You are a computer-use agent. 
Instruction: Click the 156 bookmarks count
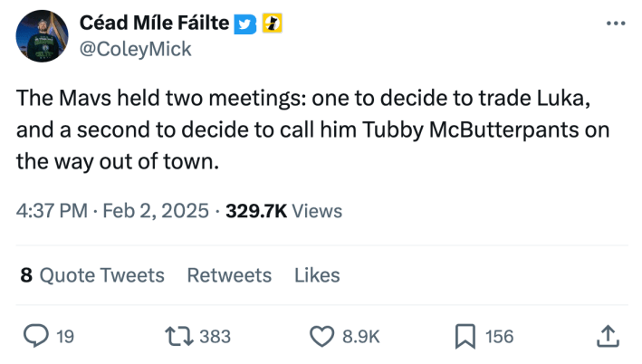point(499,337)
